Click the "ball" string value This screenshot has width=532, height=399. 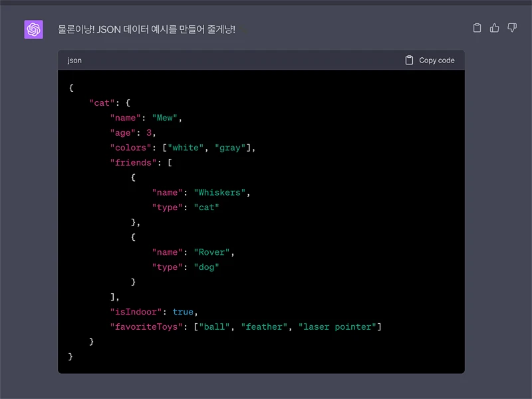click(x=214, y=327)
